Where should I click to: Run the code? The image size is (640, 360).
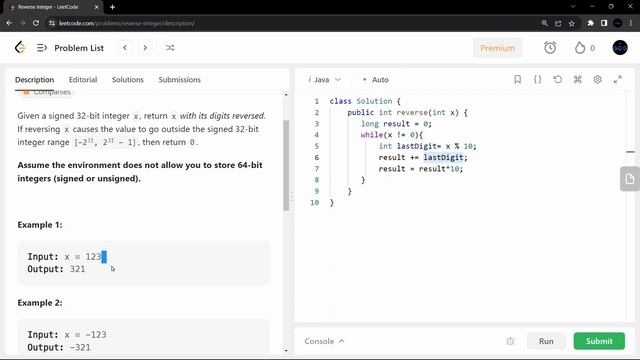point(546,341)
